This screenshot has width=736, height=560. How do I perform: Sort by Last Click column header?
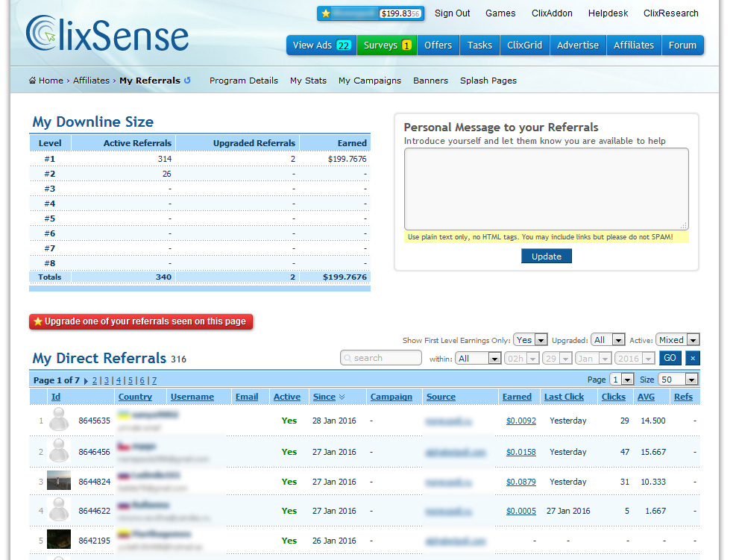click(x=564, y=397)
